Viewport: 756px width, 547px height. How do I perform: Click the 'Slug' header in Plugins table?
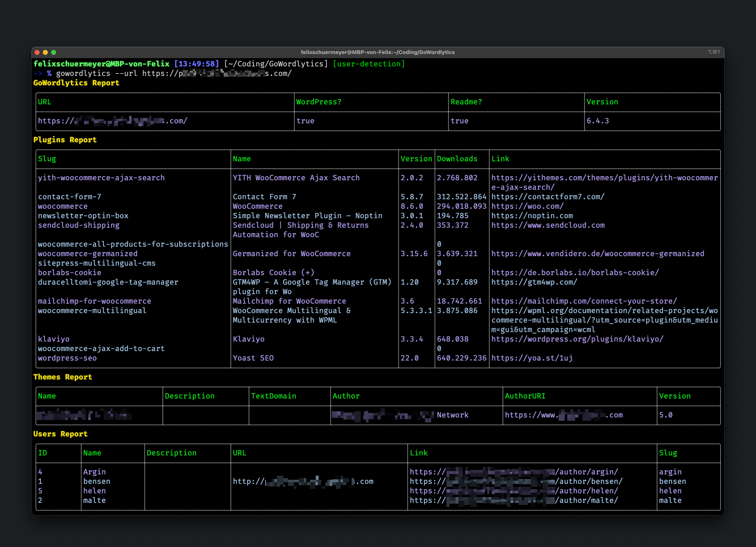(x=47, y=159)
